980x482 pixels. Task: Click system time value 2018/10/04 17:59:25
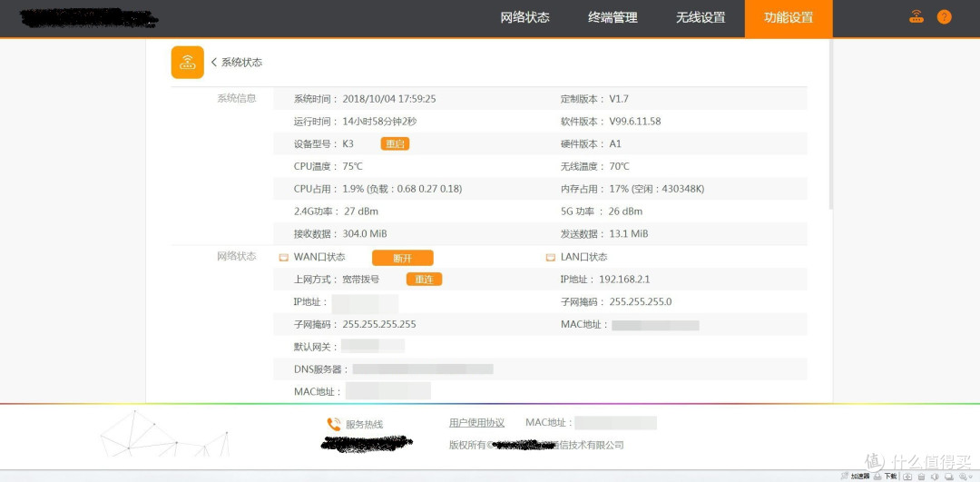click(x=389, y=99)
